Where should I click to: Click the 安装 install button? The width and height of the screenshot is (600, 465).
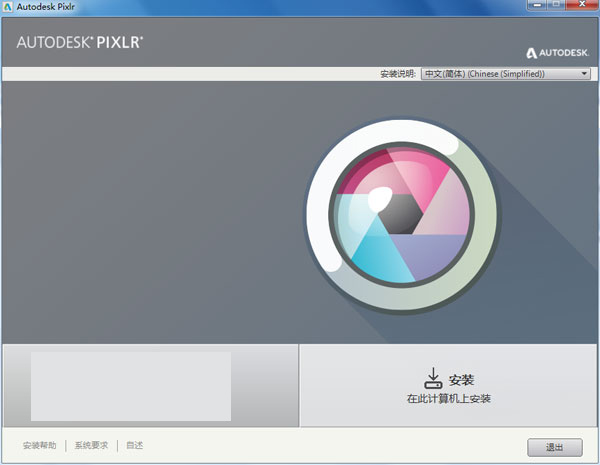pos(448,385)
